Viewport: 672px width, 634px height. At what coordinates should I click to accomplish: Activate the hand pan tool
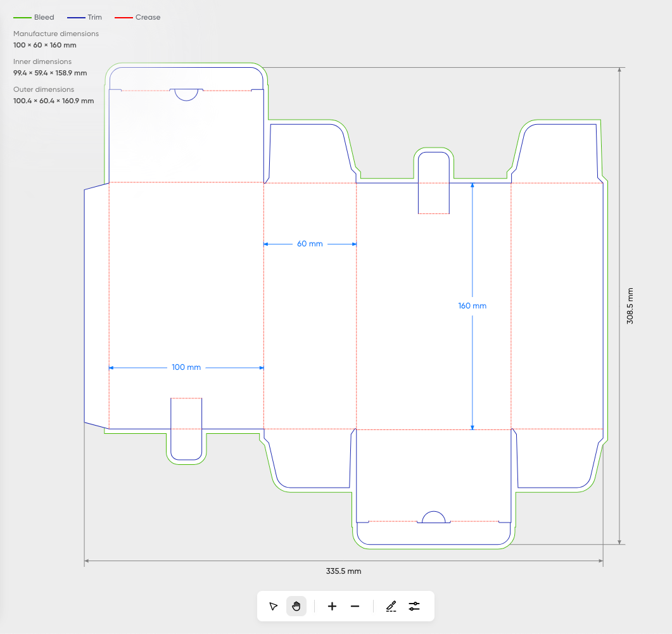pyautogui.click(x=296, y=606)
